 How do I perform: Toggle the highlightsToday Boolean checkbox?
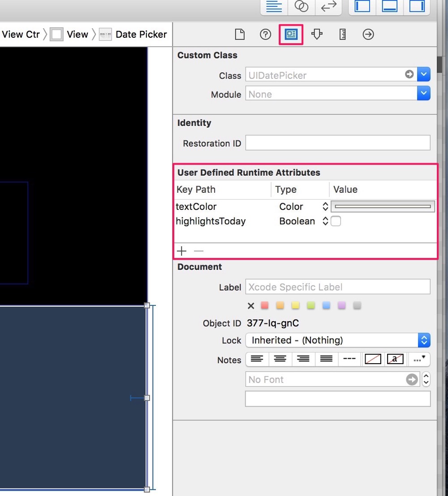(x=336, y=221)
